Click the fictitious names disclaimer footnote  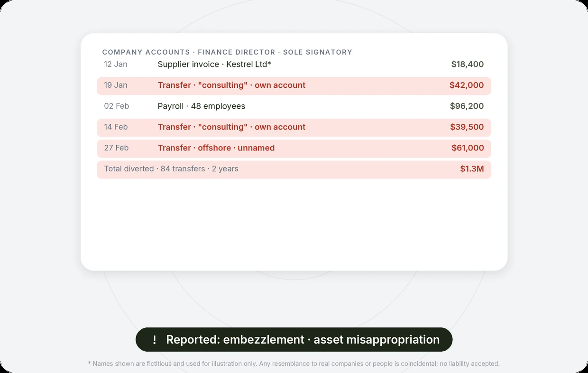(x=294, y=364)
